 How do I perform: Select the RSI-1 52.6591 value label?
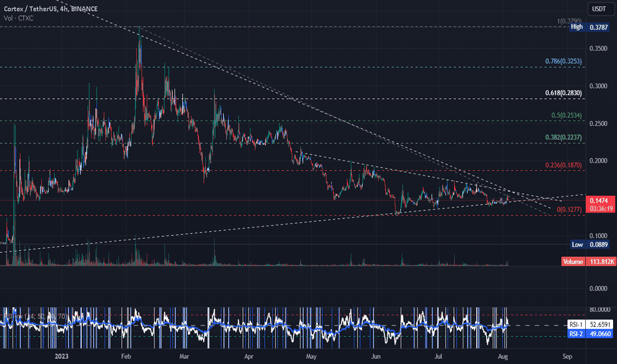590,325
